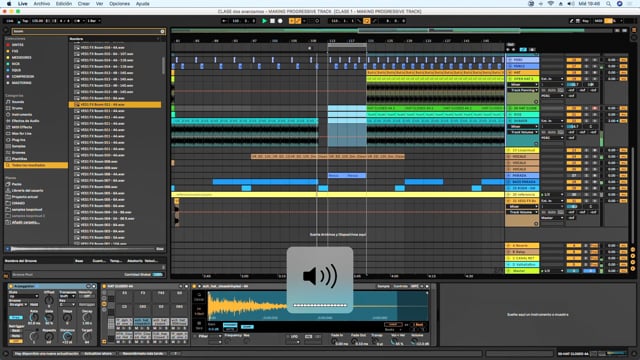
Task: Toggle Draw Mode pencil icon
Action: click(x=571, y=21)
